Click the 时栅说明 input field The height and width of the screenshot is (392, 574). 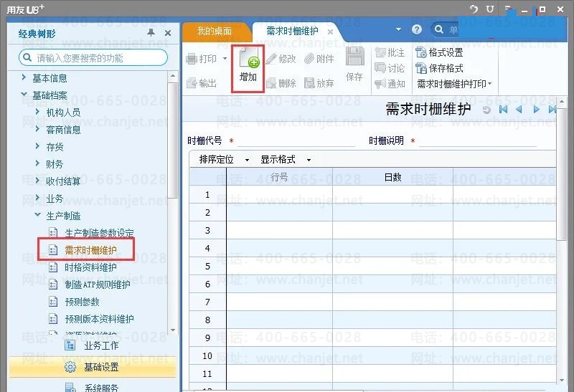(x=478, y=140)
